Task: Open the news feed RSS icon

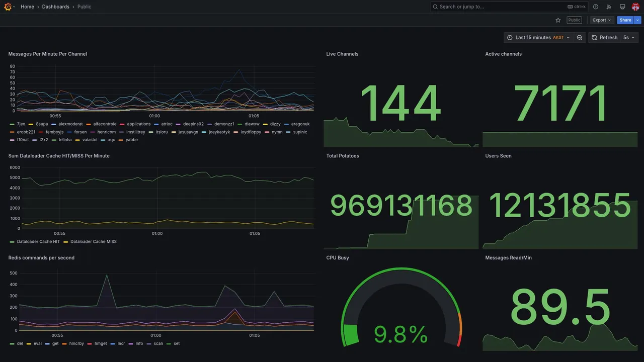Action: [x=609, y=7]
